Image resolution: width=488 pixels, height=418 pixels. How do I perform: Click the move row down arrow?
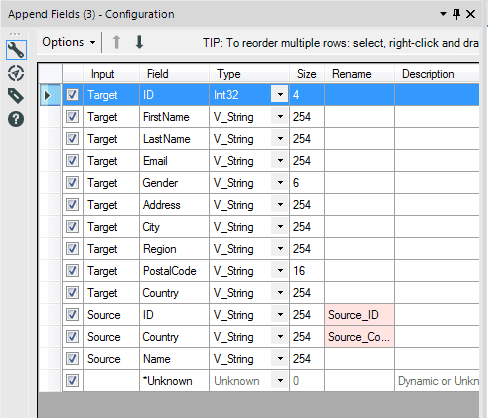coord(139,42)
